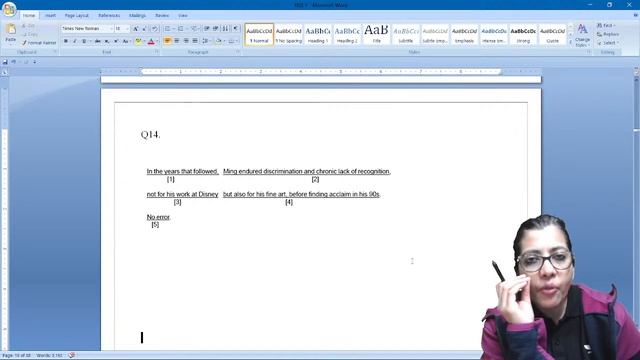The height and width of the screenshot is (360, 640).
Task: Toggle Strikethrough formatting
Action: point(98,41)
